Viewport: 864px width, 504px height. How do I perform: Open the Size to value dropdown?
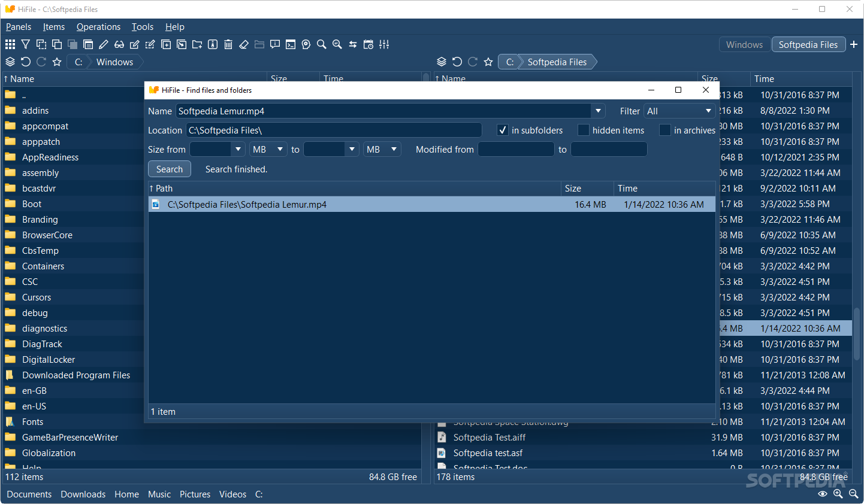[352, 149]
